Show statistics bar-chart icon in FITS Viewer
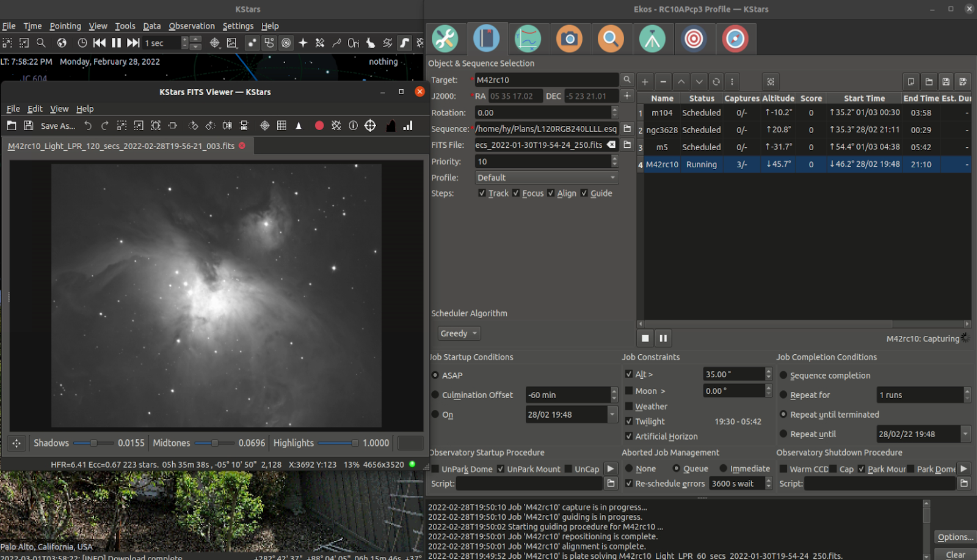This screenshot has height=560, width=977. coord(408,125)
